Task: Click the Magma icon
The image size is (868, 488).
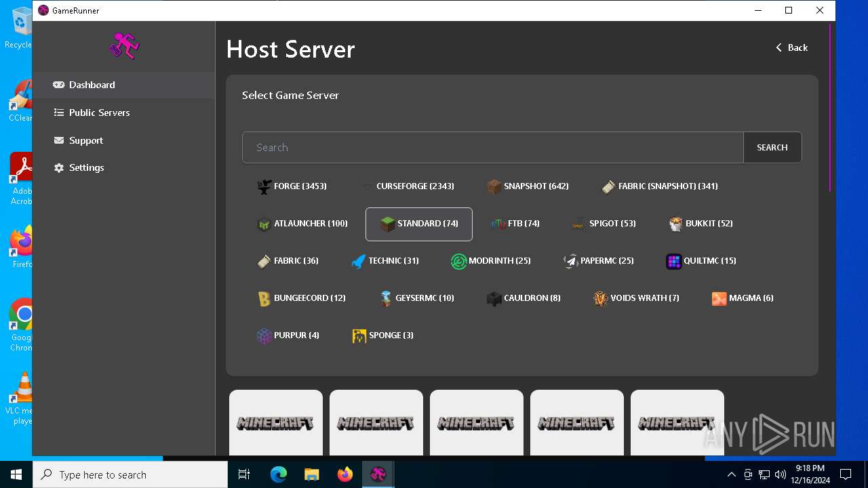Action: coord(719,298)
